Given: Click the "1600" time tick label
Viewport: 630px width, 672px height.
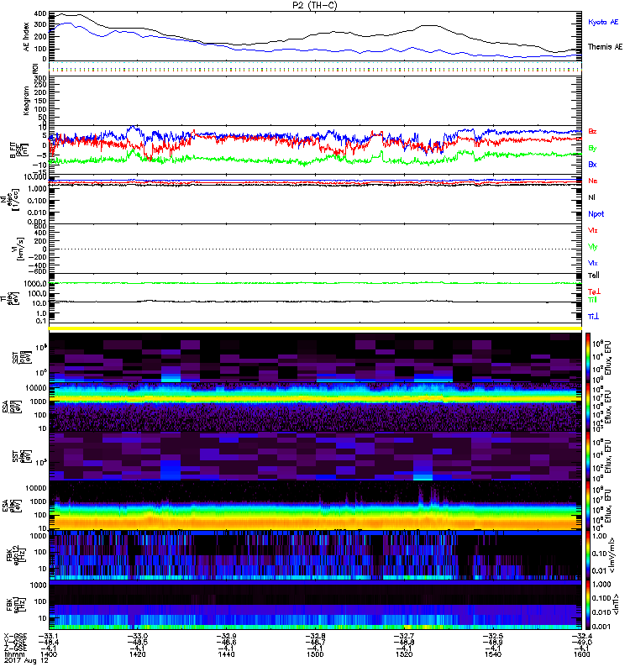Looking at the screenshot, I should point(581,654).
